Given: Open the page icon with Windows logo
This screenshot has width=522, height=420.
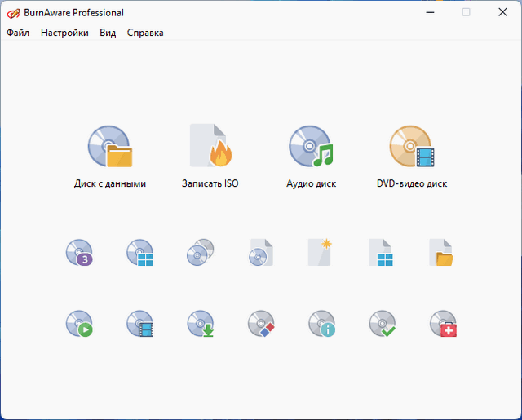Looking at the screenshot, I should [x=381, y=253].
